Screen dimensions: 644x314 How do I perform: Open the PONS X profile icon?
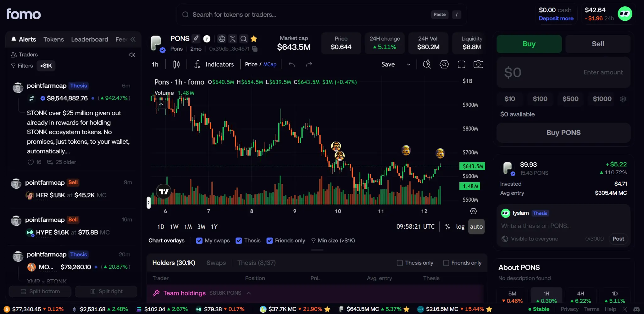[233, 39]
